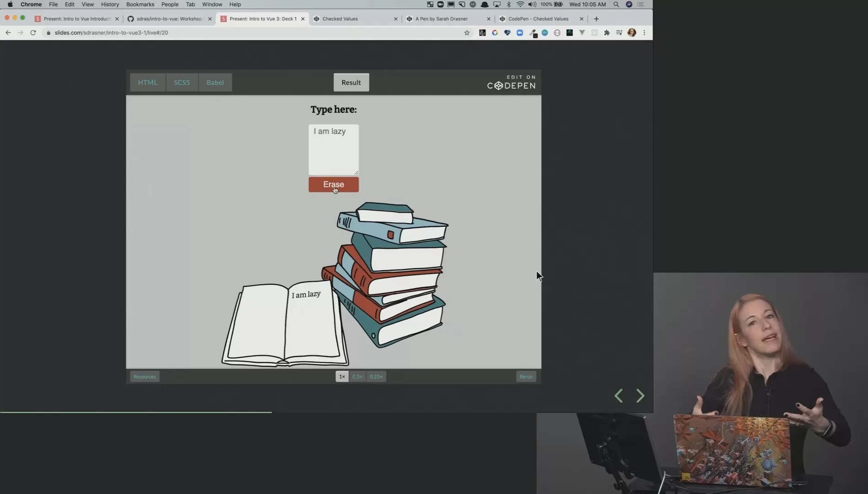Open a new tab with the plus icon
The width and height of the screenshot is (868, 494).
click(x=596, y=19)
